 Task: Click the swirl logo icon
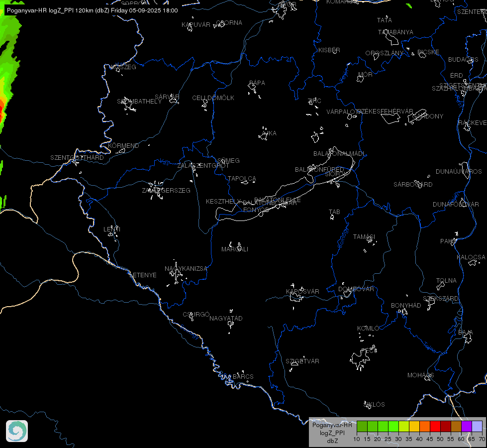pyautogui.click(x=17, y=431)
